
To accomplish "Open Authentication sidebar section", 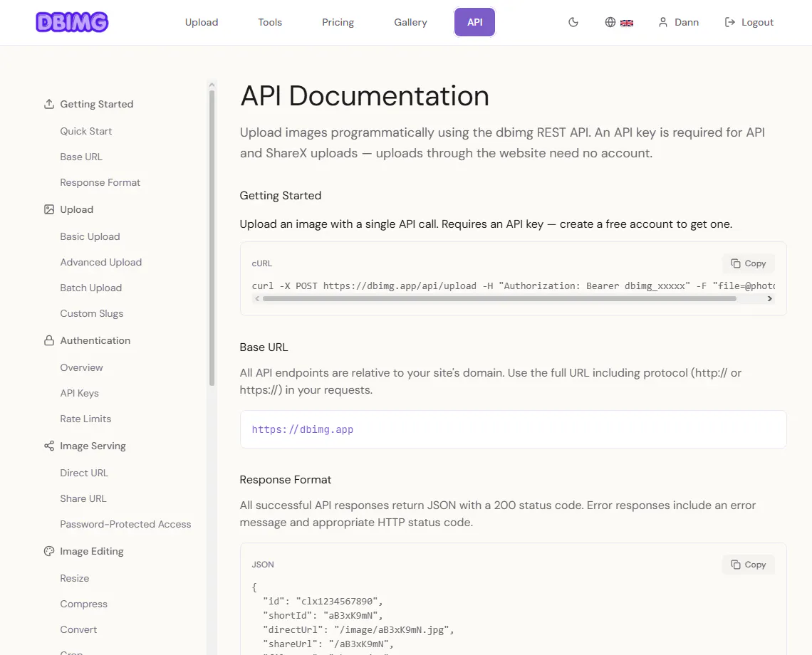I will point(95,341).
